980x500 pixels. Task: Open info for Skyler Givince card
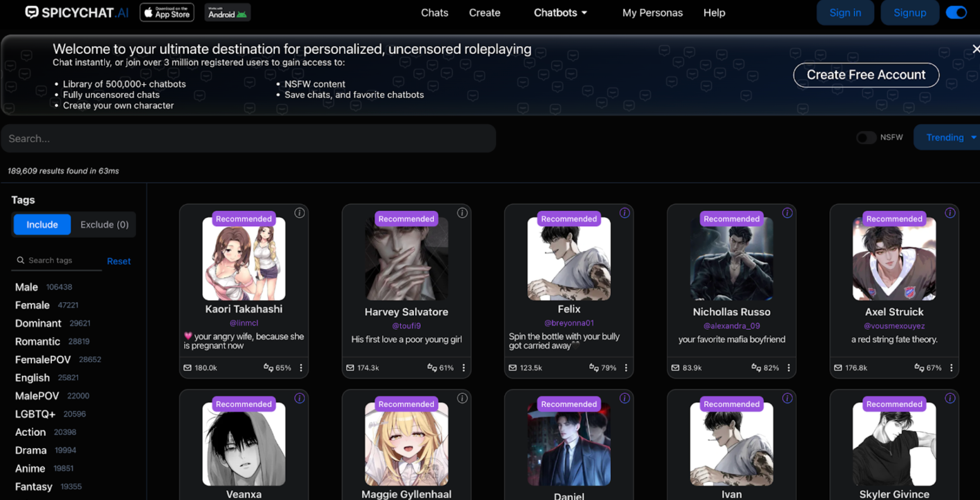point(950,398)
